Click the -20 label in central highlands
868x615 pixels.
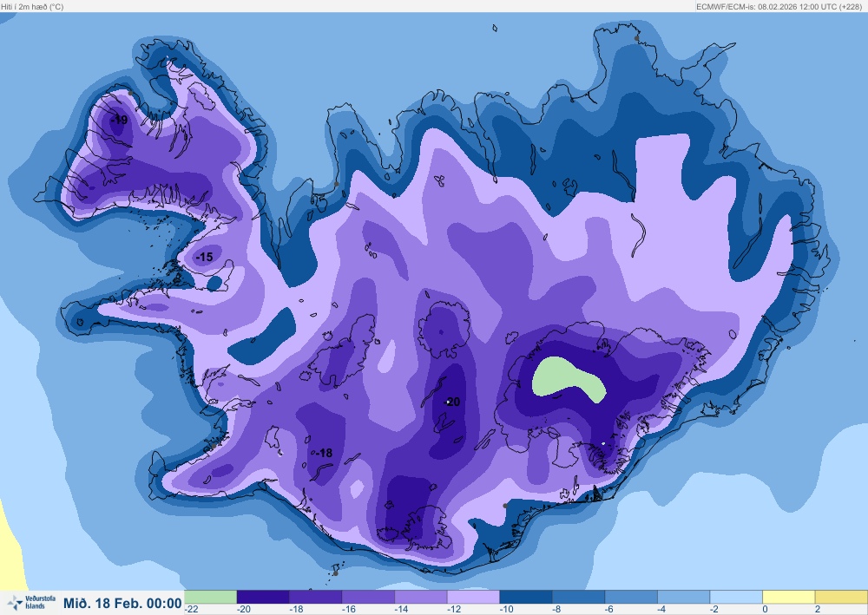pyautogui.click(x=452, y=402)
